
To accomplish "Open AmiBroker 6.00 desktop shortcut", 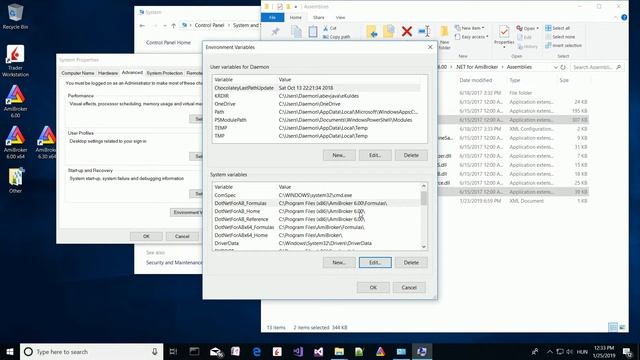I will 15,101.
